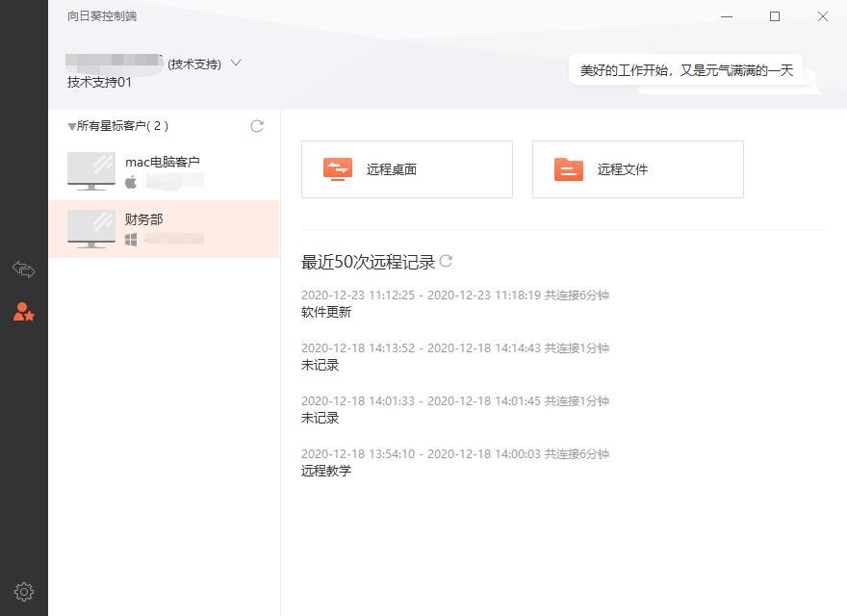The height and width of the screenshot is (616, 847).
Task: Select the starred customers sidebar icon
Action: (x=24, y=312)
